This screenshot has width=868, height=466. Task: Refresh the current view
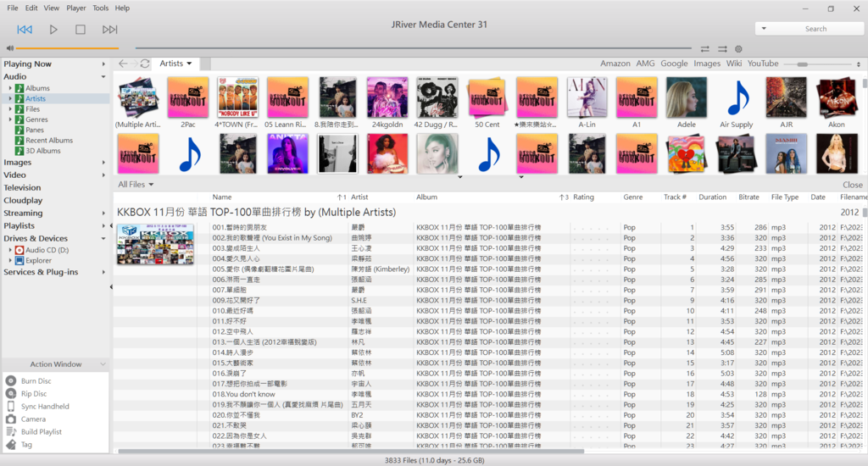145,64
